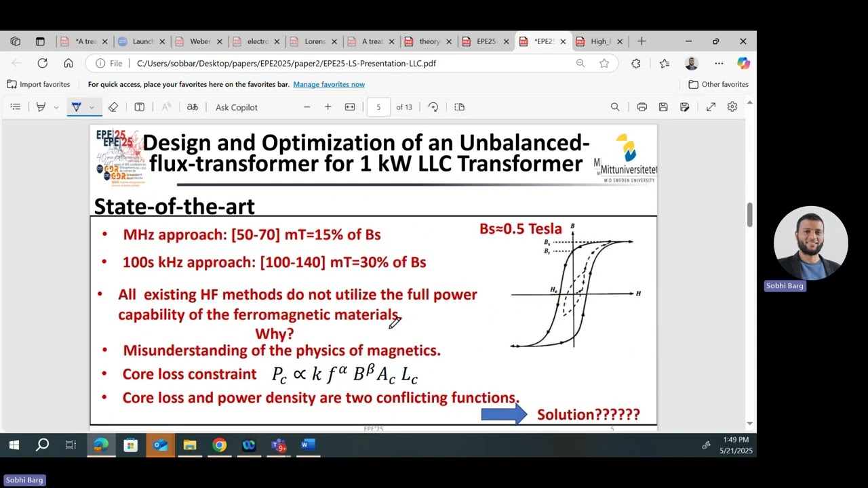Open Microsoft Teams from the taskbar
The width and height of the screenshot is (868, 488).
coord(279,445)
